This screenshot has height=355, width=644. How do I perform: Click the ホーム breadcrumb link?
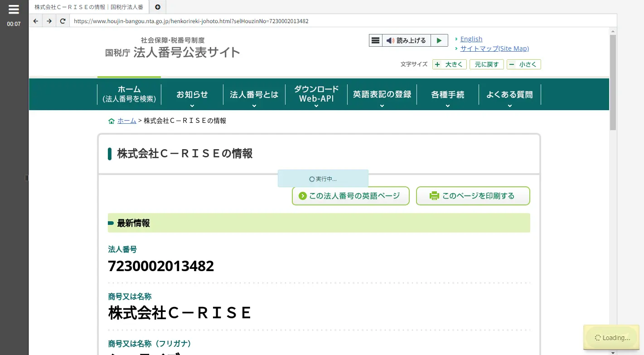tap(127, 121)
